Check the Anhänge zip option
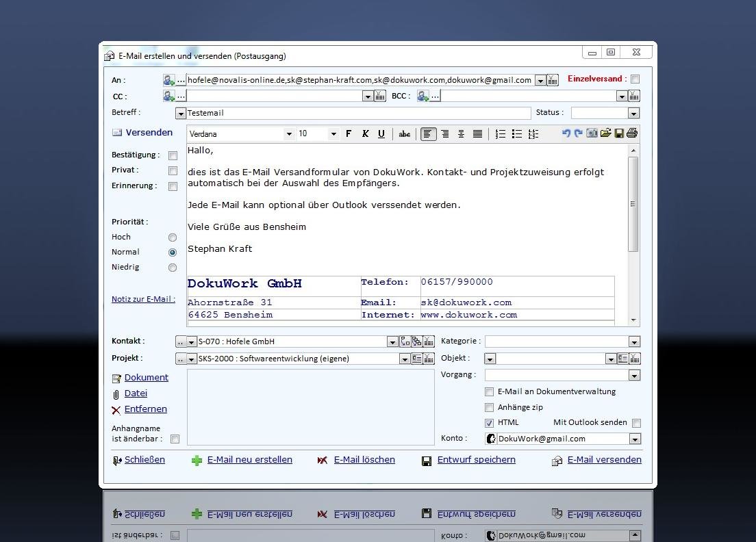Screen dimensions: 756x542 [x=489, y=408]
